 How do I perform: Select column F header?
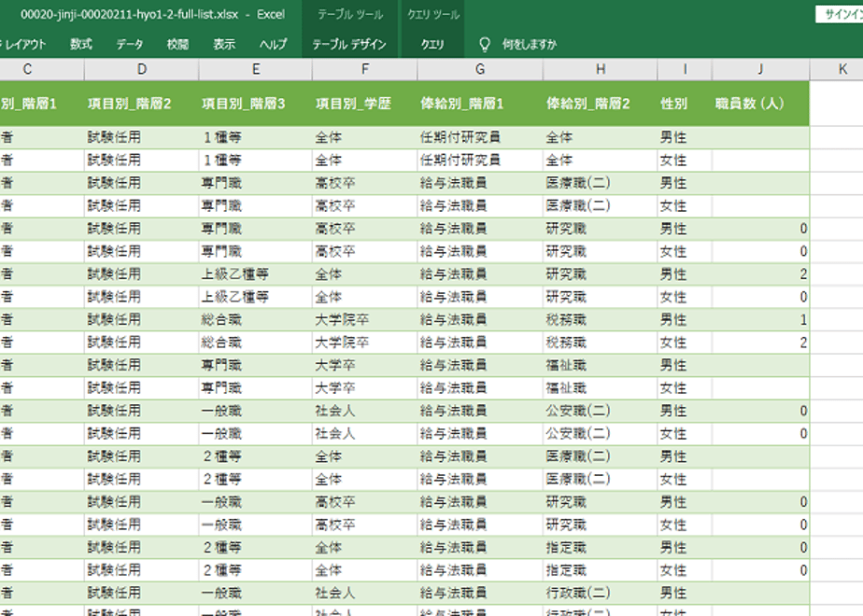[x=365, y=69]
